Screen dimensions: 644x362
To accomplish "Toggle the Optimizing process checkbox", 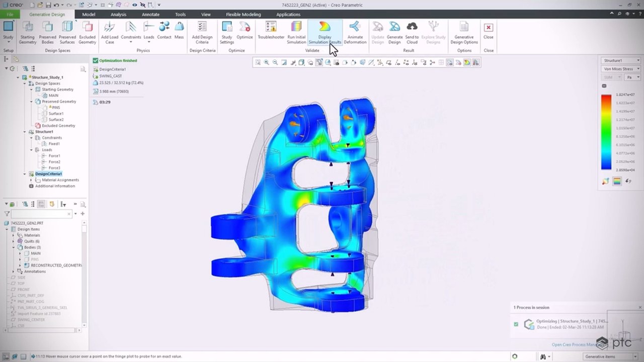I will click(516, 324).
